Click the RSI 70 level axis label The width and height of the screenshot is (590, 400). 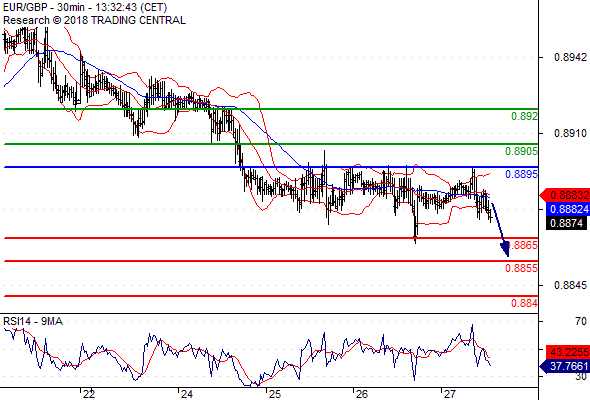[581, 321]
